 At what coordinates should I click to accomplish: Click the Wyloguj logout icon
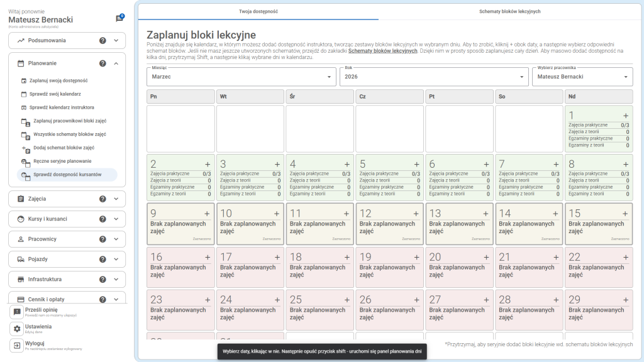click(17, 346)
